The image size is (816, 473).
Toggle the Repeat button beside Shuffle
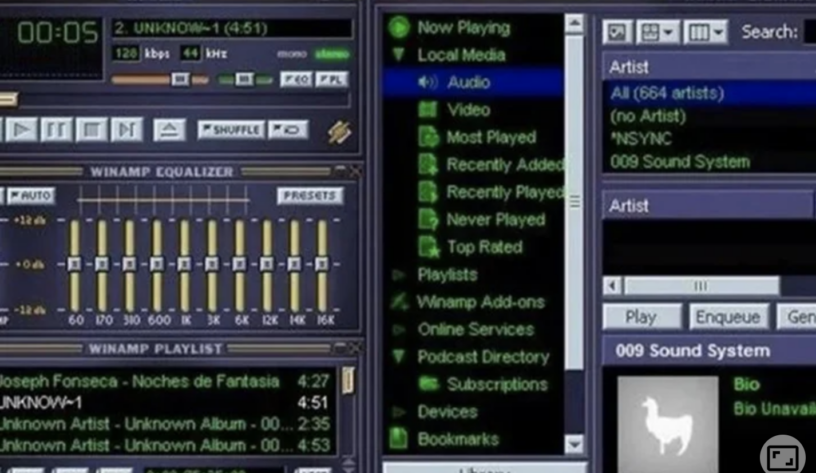tap(289, 130)
